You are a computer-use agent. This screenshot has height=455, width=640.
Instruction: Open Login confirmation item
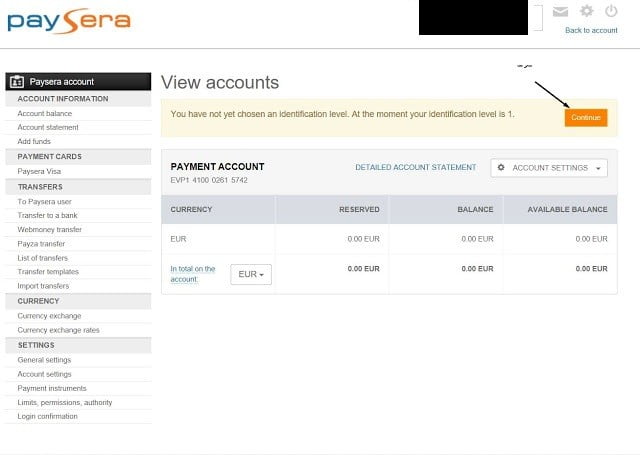pyautogui.click(x=47, y=416)
